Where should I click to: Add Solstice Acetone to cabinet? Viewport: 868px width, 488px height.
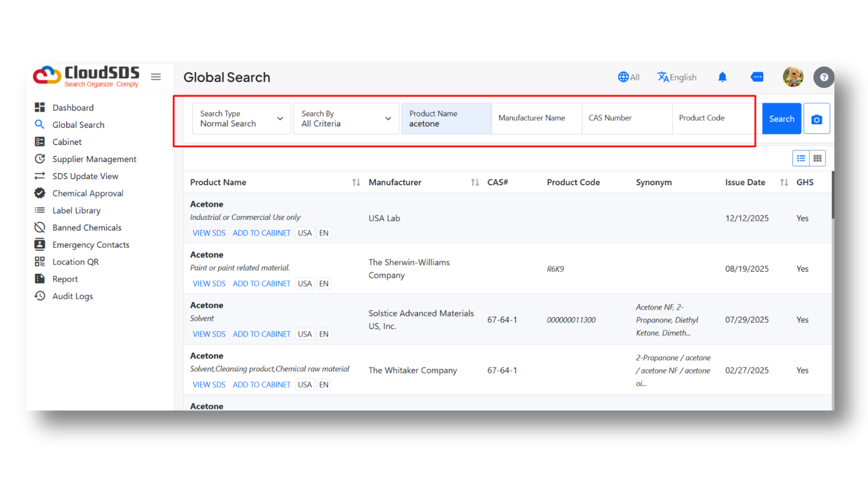point(261,334)
